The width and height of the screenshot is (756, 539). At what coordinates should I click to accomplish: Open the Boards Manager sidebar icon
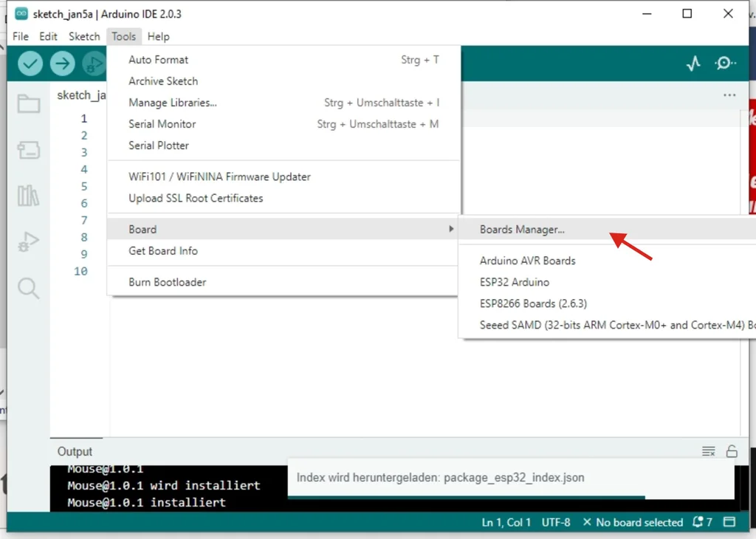tap(29, 151)
